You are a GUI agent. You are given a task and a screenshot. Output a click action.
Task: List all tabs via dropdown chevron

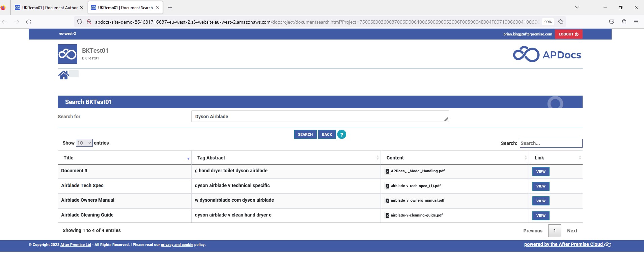[577, 7]
